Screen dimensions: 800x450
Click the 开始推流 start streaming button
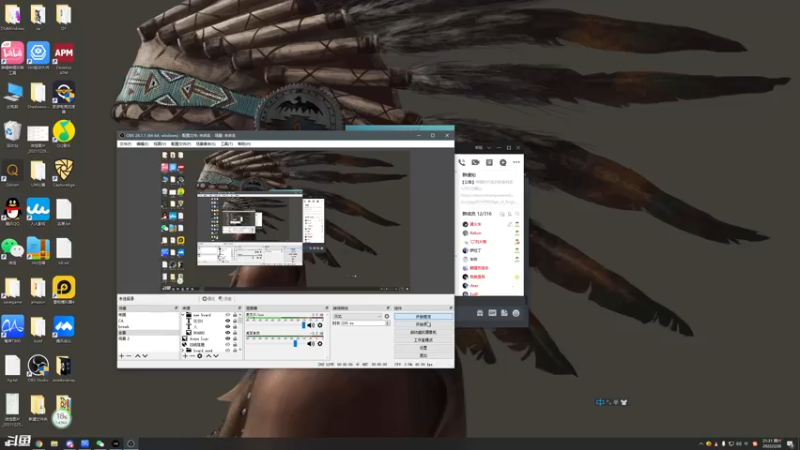point(423,317)
